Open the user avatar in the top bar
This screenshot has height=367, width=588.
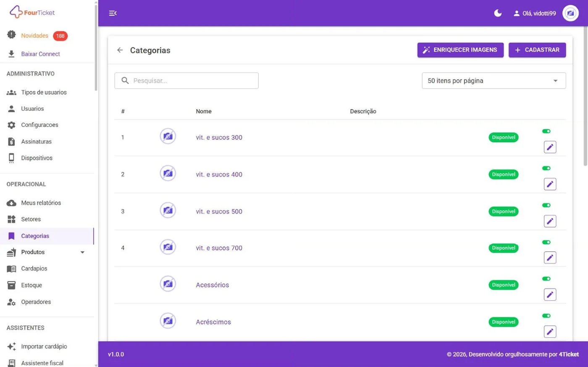[x=570, y=13]
